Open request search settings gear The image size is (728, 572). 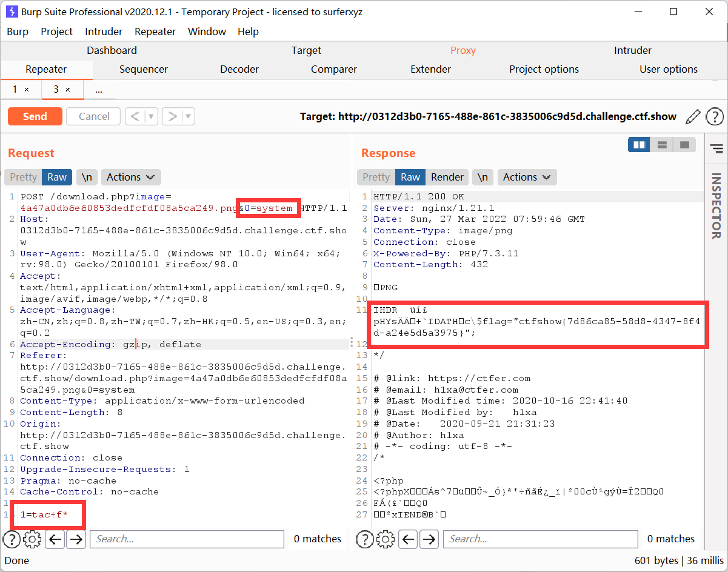click(32, 539)
